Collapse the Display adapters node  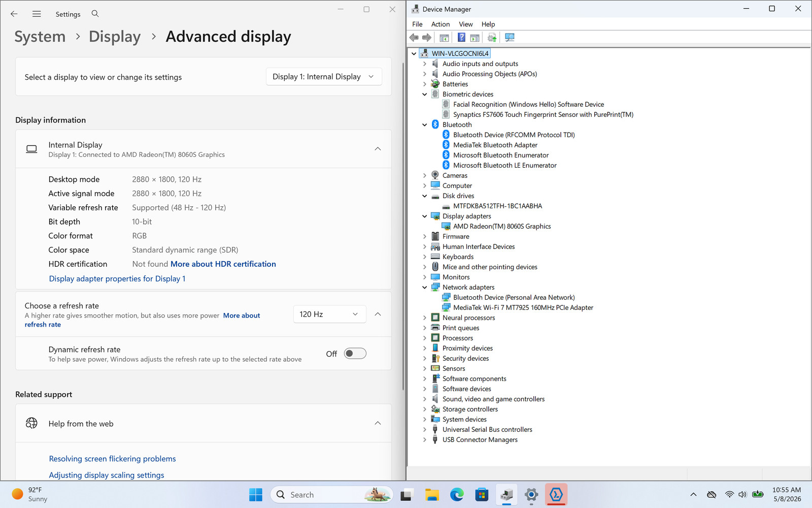[x=425, y=216]
